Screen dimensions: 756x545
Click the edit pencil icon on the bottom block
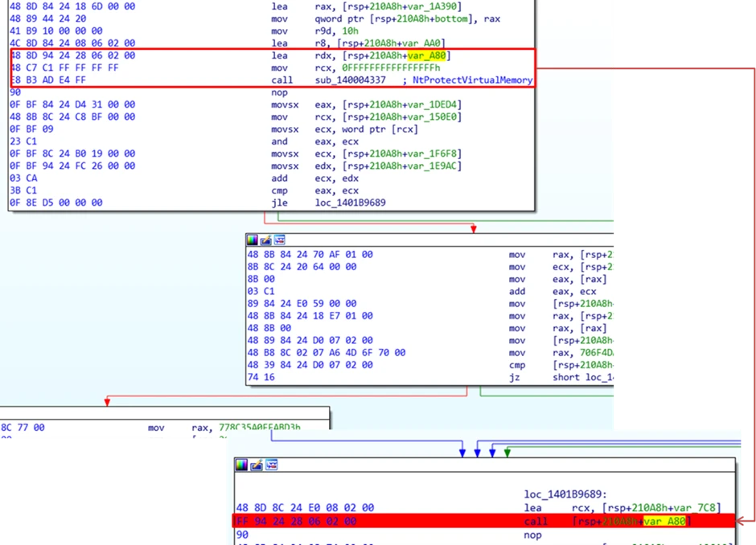point(256,465)
